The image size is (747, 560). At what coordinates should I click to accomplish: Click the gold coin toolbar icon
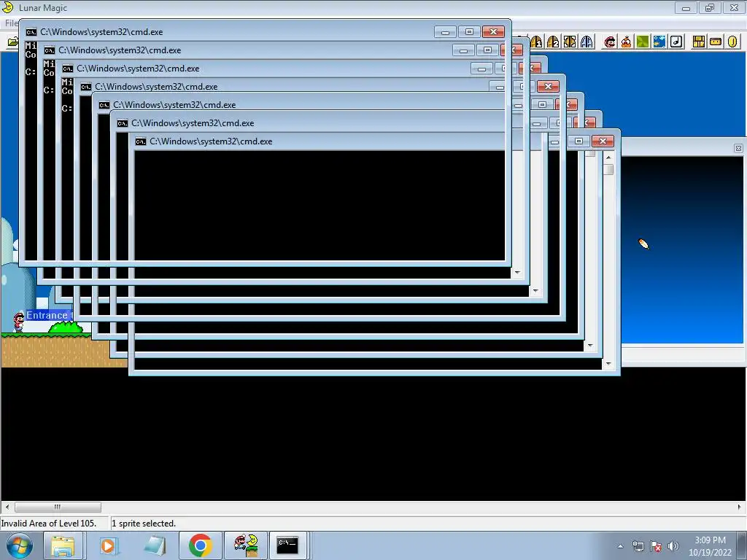(x=732, y=42)
